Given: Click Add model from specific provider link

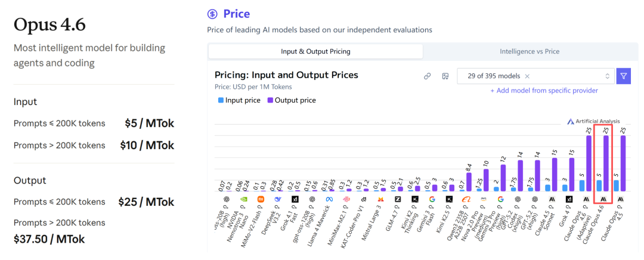Looking at the screenshot, I should pyautogui.click(x=544, y=91).
